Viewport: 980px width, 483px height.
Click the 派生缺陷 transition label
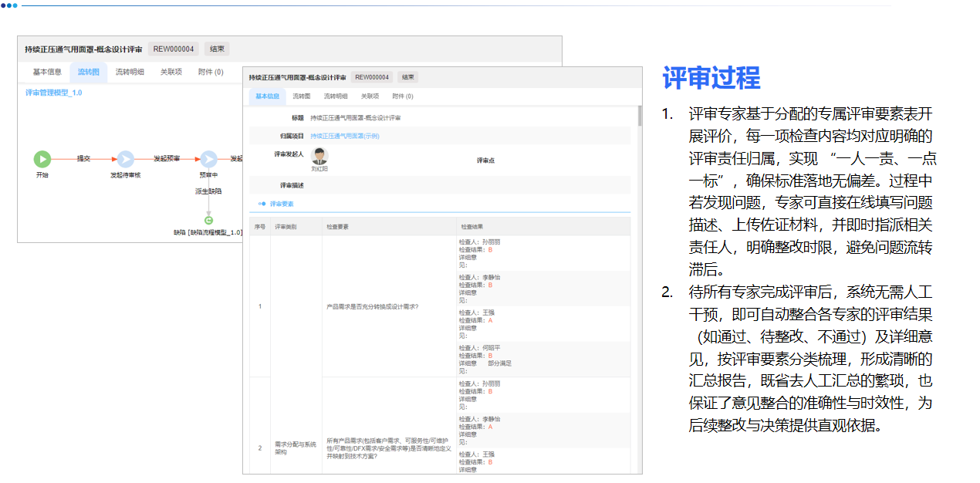click(x=209, y=190)
